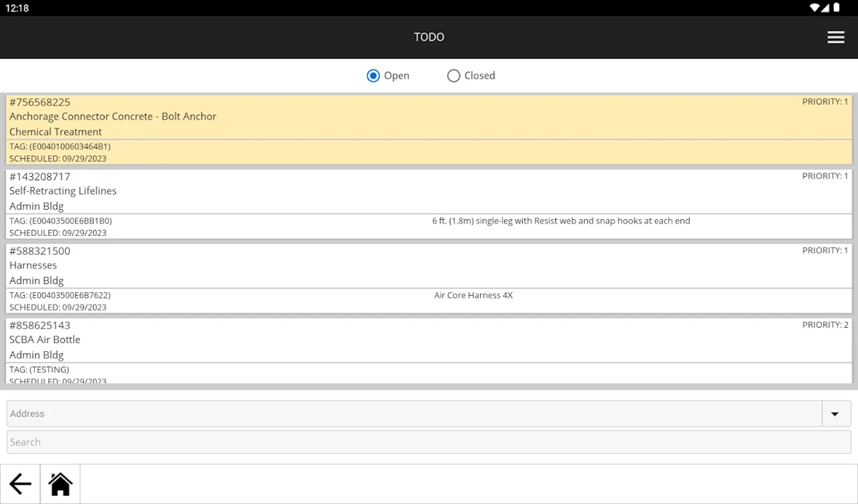
Task: Tap the system clock showing 12:18
Action: click(x=17, y=8)
